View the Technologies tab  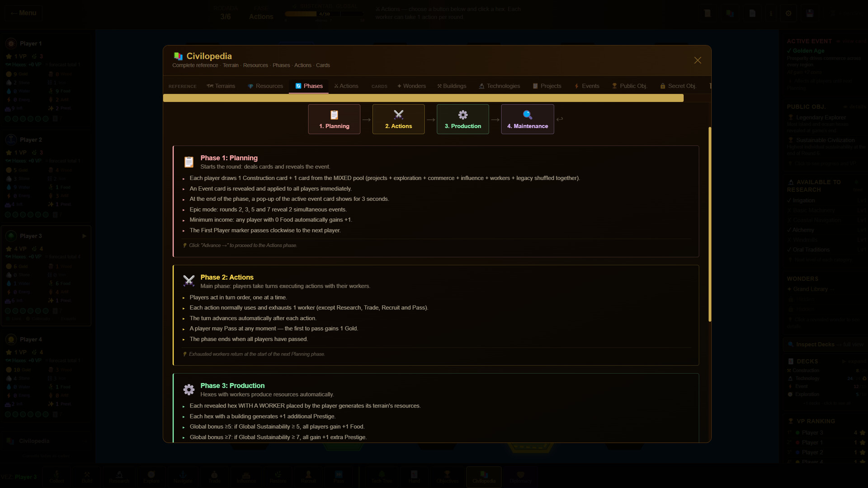(500, 86)
